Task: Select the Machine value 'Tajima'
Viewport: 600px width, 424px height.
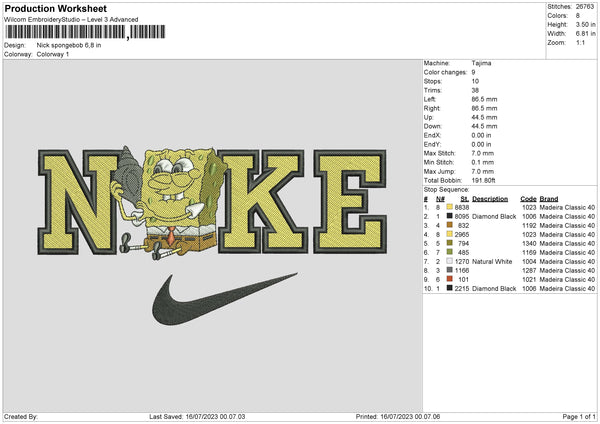Action: coord(481,63)
